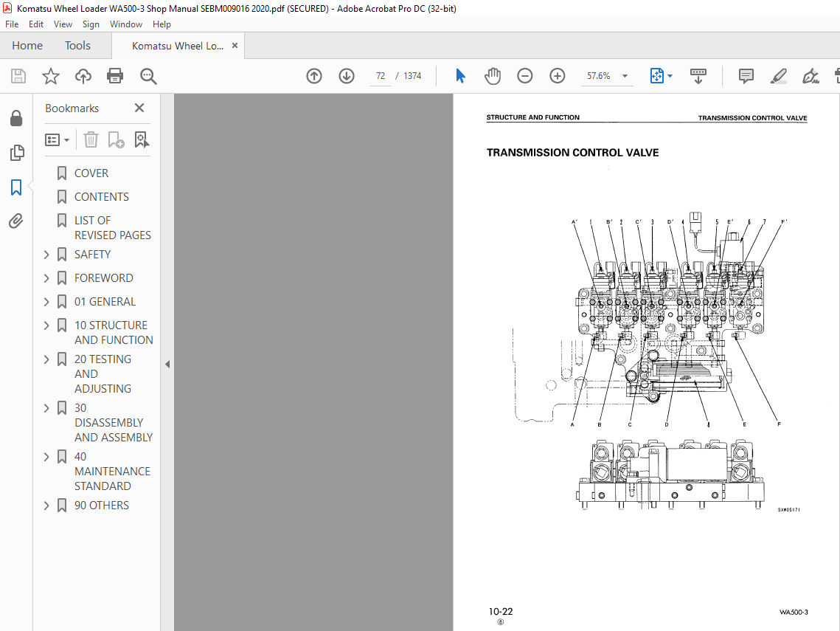Viewport: 840px width, 631px height.
Task: Jump to the COVER bookmark
Action: click(x=91, y=173)
